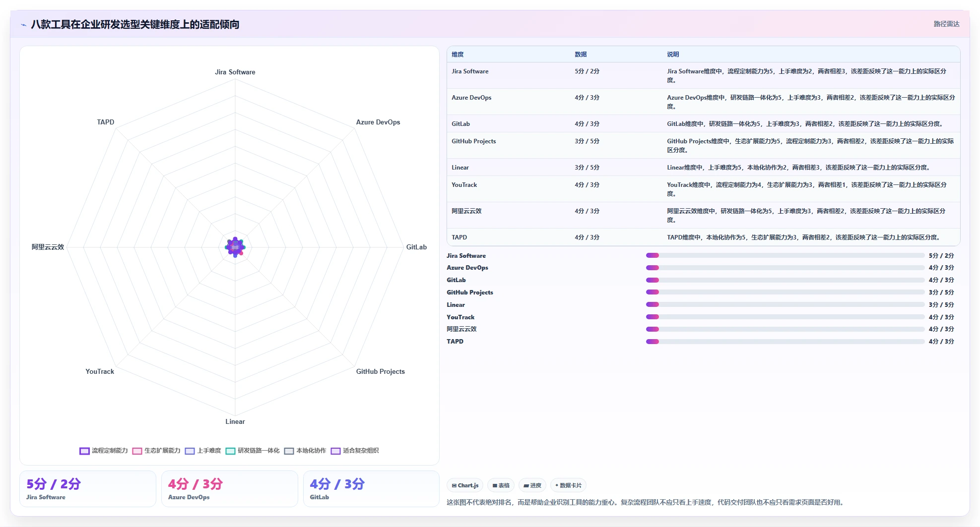Toggle the 适合复杂组织 legend item
The height and width of the screenshot is (527, 980).
355,451
